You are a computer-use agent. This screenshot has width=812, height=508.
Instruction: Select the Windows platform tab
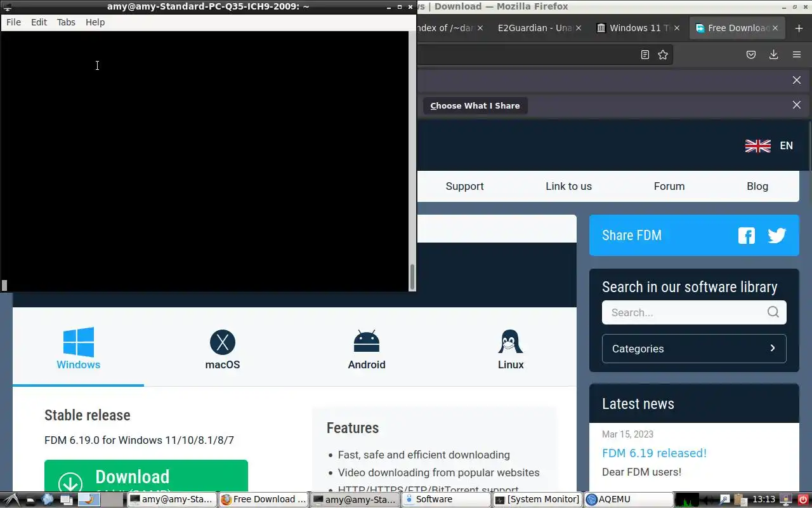coord(79,348)
